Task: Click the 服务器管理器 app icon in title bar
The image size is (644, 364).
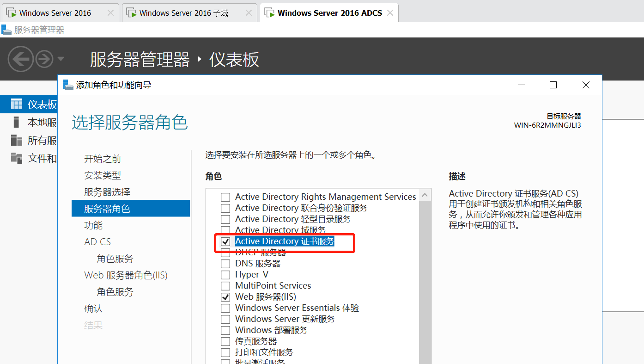Action: tap(6, 30)
